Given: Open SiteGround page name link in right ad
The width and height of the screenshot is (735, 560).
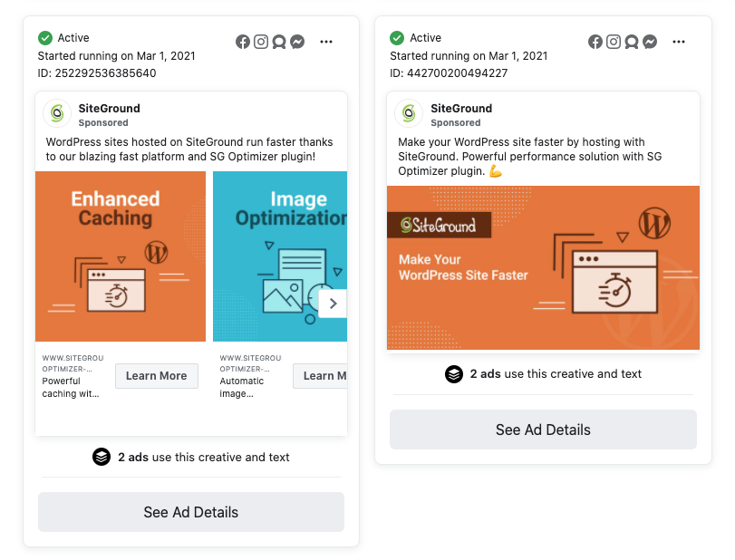Looking at the screenshot, I should 461,108.
